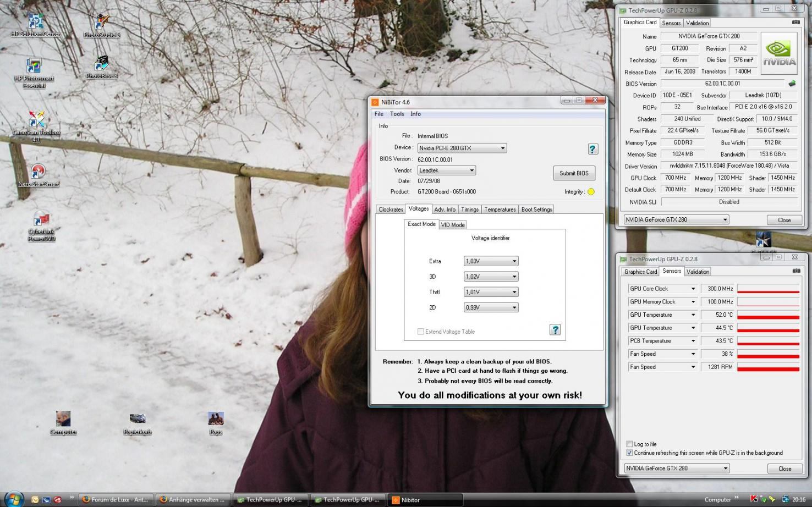Open the Info menu in NiBiTor
Viewport: 812px width, 507px height.
tap(416, 114)
